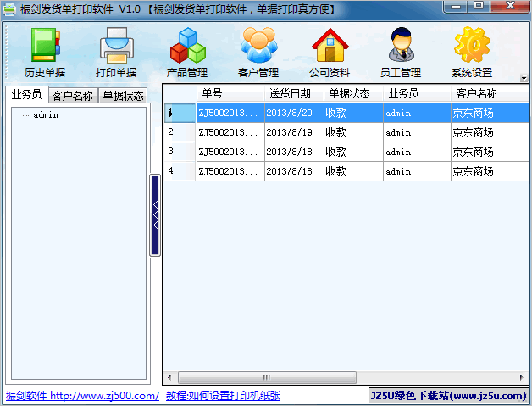
Task: Click the scrollbar left arrow
Action: pos(169,377)
